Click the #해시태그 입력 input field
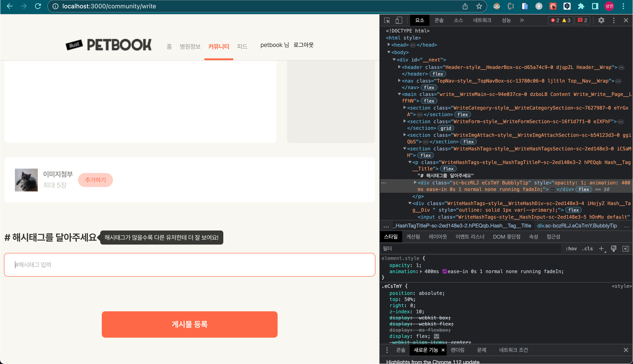This screenshot has height=364, width=633. click(x=189, y=265)
